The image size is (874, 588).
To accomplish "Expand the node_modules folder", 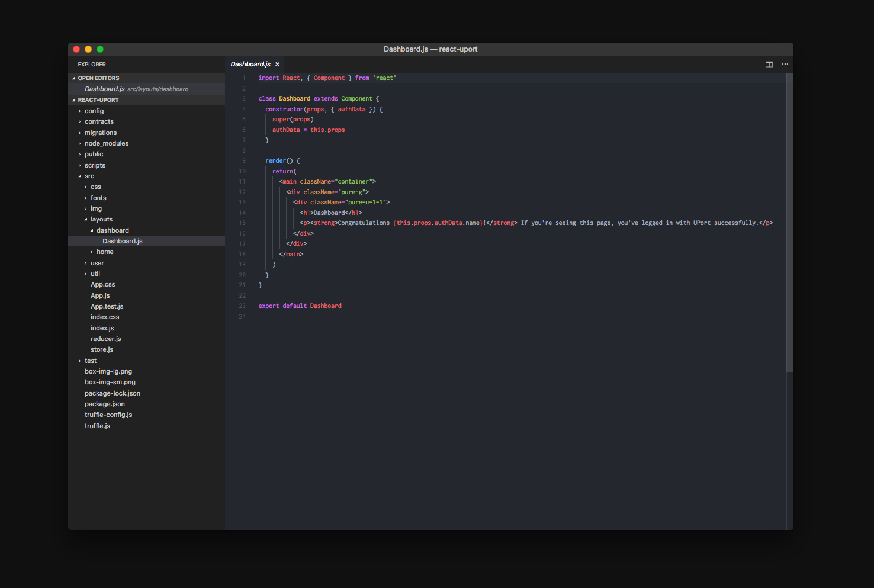I will pos(106,143).
